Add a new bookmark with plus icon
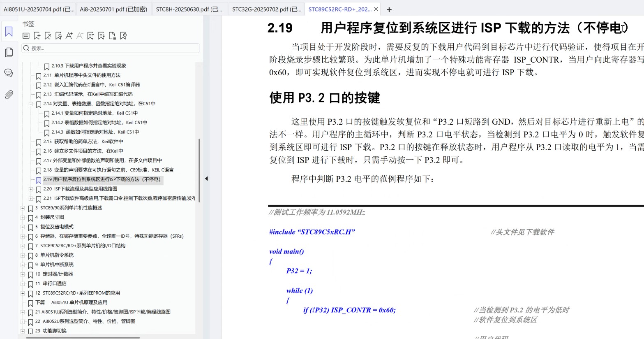The width and height of the screenshot is (644, 339). coord(37,36)
